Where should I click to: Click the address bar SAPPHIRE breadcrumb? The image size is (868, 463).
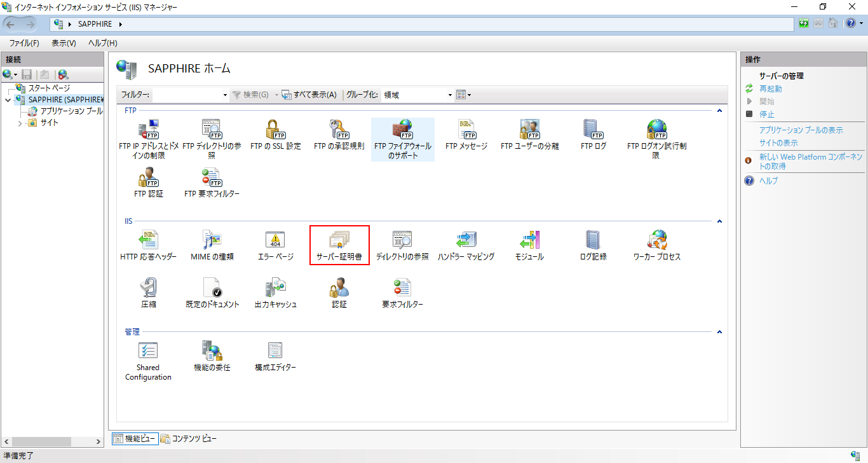click(x=94, y=24)
